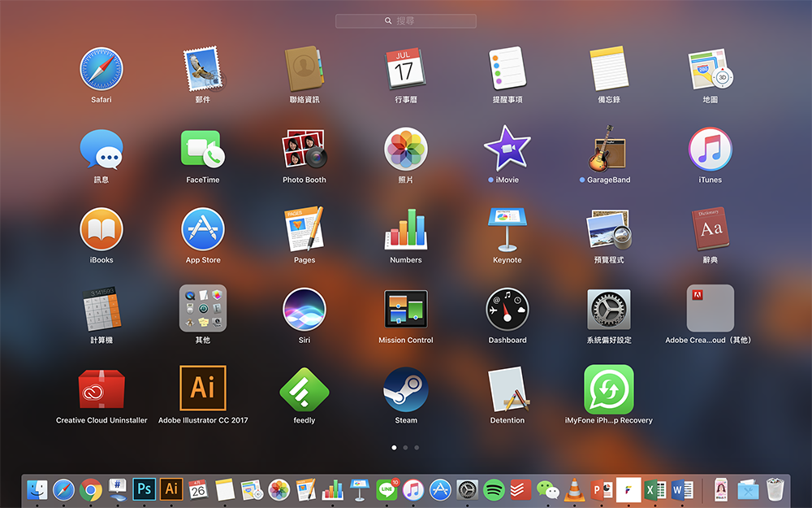Open Photo Booth
812x508 pixels.
304,150
